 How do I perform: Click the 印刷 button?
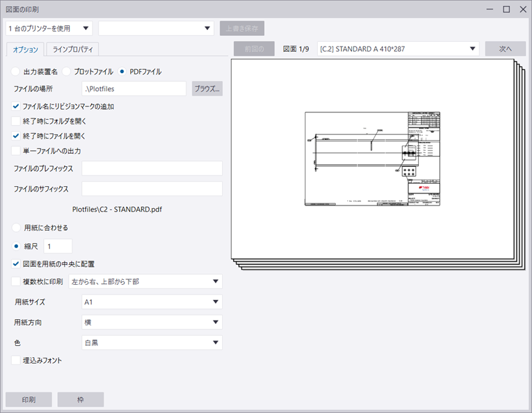(29, 400)
